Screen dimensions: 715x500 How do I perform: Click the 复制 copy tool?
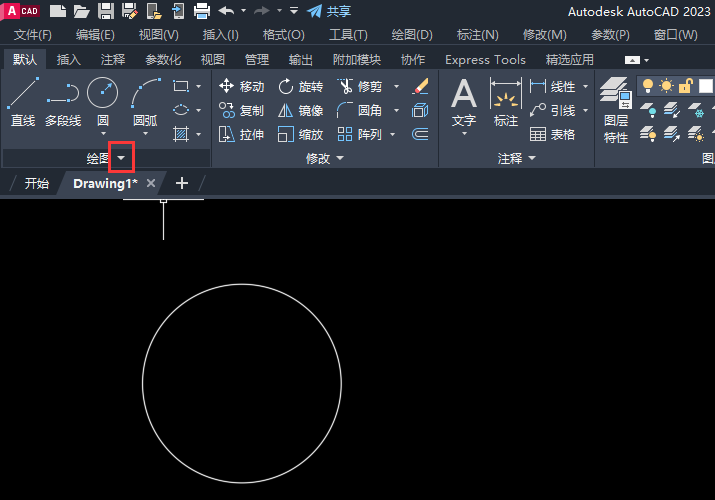241,110
